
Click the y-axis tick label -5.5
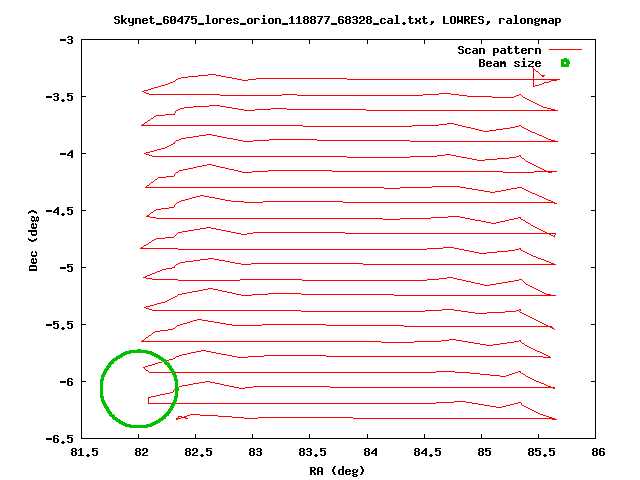[x=60, y=325]
